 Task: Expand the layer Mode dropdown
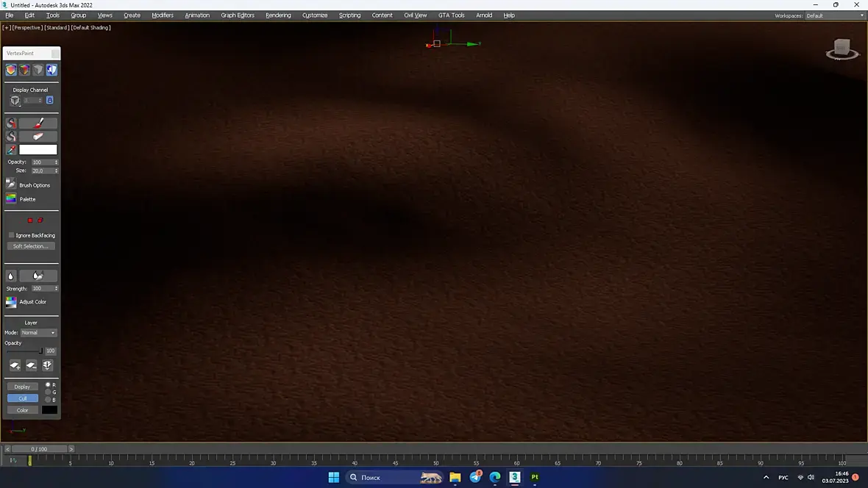tap(38, 332)
